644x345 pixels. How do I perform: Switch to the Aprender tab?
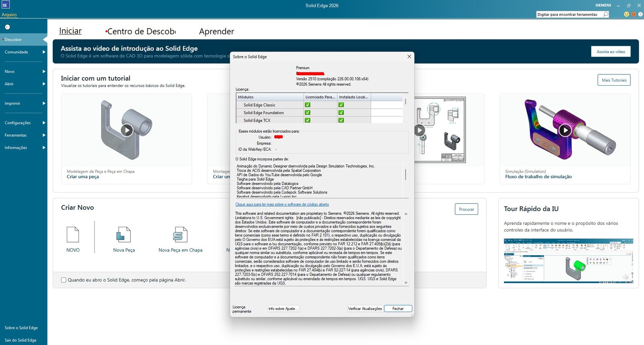[217, 31]
